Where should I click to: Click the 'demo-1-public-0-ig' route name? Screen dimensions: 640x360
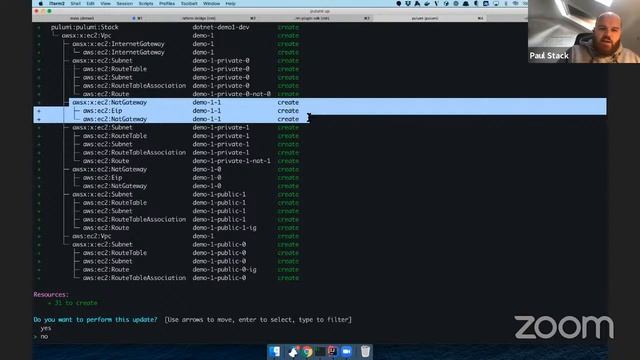(x=224, y=270)
